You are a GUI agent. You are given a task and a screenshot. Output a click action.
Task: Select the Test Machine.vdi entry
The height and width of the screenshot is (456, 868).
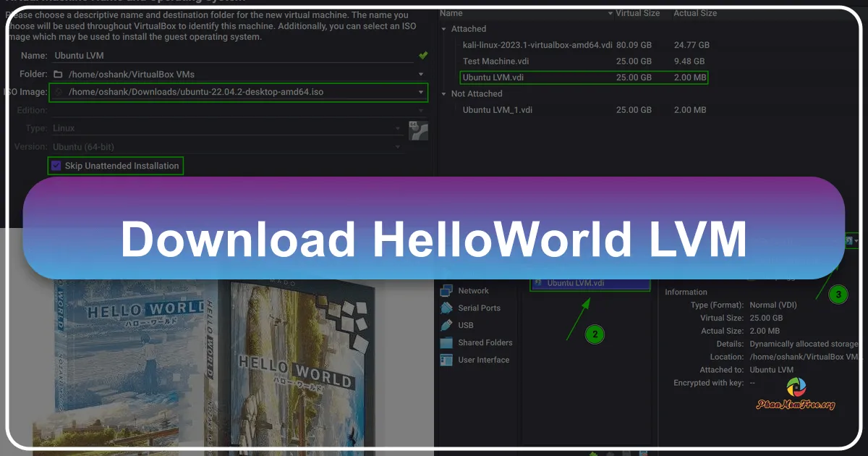click(x=495, y=61)
